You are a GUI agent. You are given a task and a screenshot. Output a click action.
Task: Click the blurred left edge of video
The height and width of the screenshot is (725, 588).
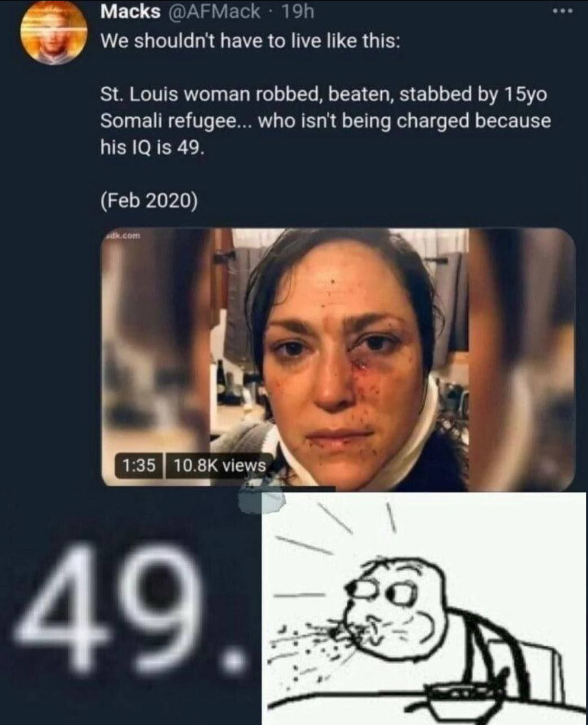[156, 358]
